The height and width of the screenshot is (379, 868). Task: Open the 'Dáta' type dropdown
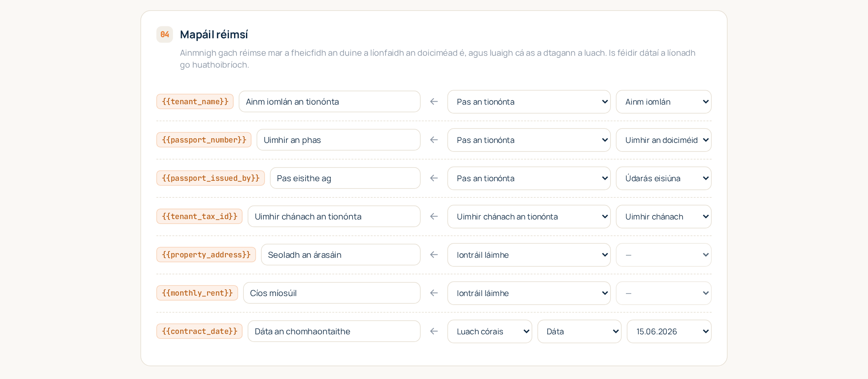tap(580, 331)
